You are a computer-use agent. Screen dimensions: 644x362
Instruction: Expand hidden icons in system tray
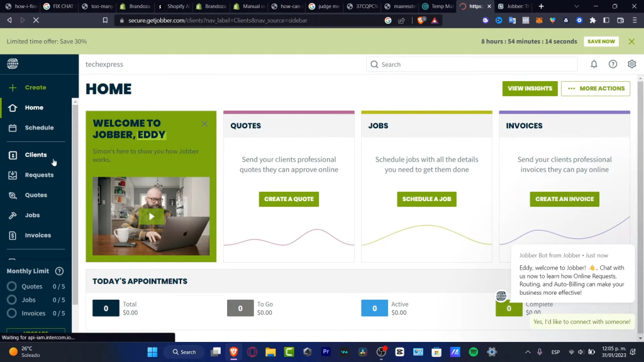coord(528,352)
